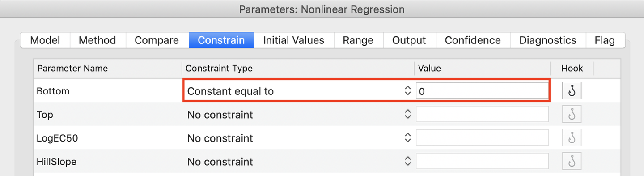Image resolution: width=644 pixels, height=176 pixels.
Task: Switch to the Confidence tab
Action: 473,40
